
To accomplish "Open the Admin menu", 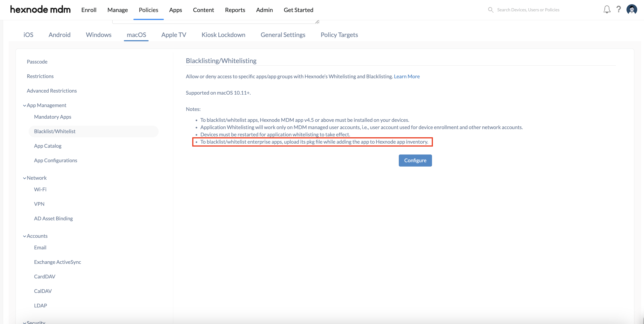I will (x=264, y=10).
